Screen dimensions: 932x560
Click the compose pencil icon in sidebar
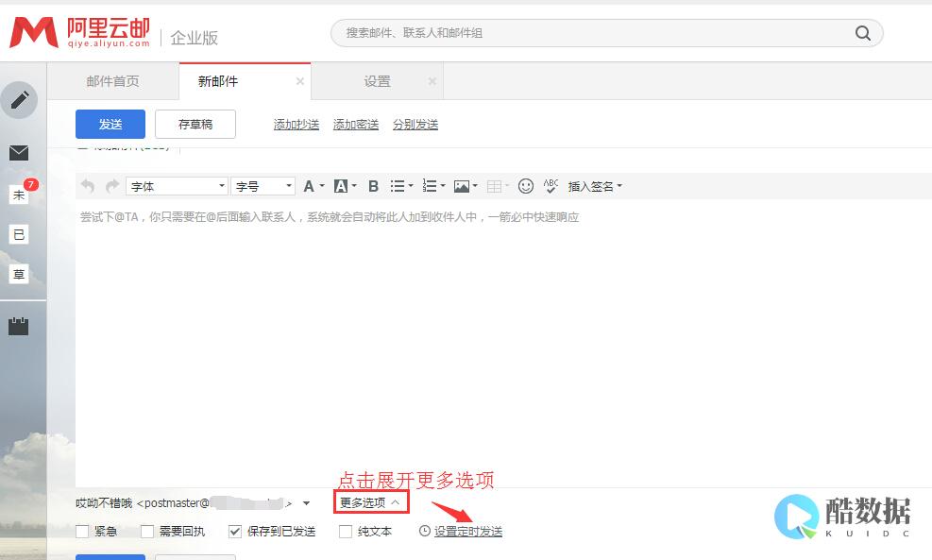(x=19, y=100)
